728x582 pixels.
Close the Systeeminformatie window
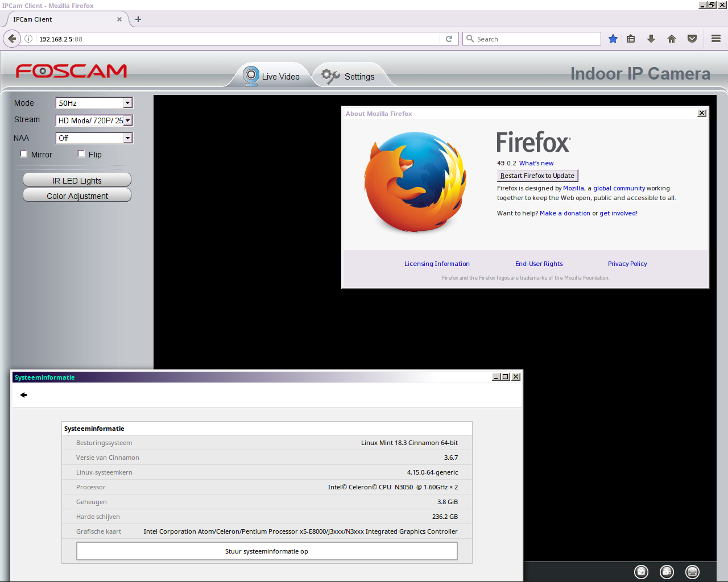pos(516,377)
